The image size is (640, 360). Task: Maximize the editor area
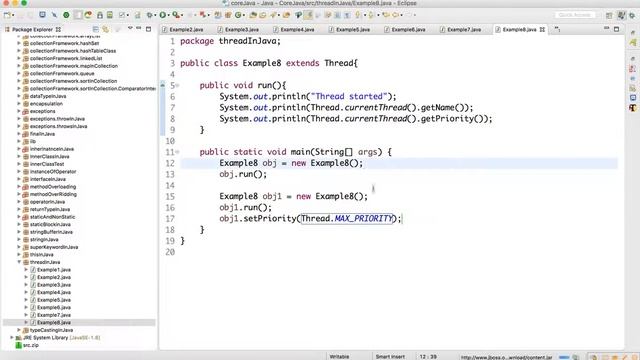(616, 29)
